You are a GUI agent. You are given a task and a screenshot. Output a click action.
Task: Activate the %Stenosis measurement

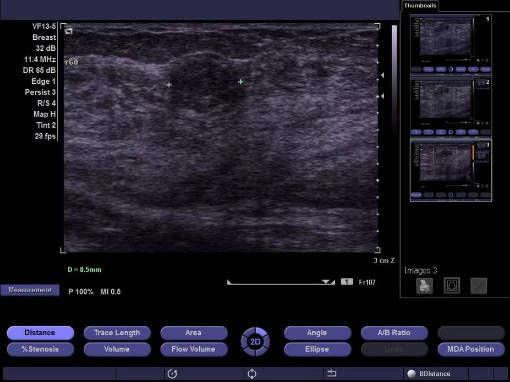click(x=40, y=349)
